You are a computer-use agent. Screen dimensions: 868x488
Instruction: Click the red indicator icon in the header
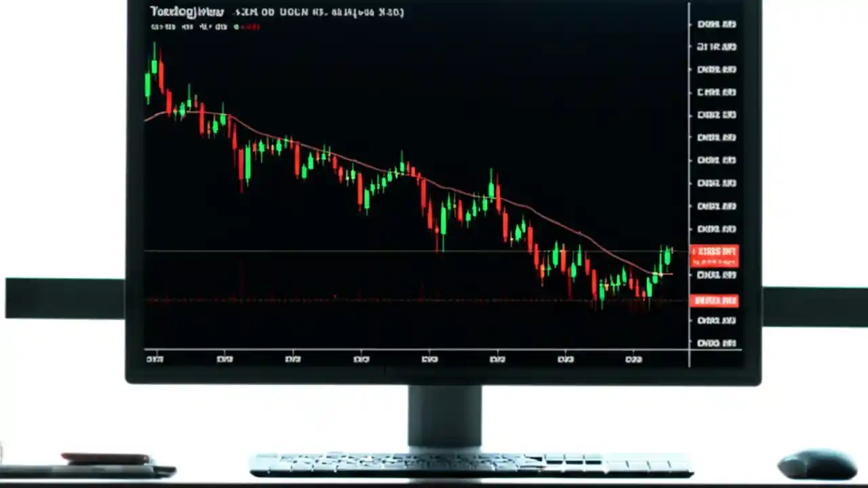coord(251,27)
